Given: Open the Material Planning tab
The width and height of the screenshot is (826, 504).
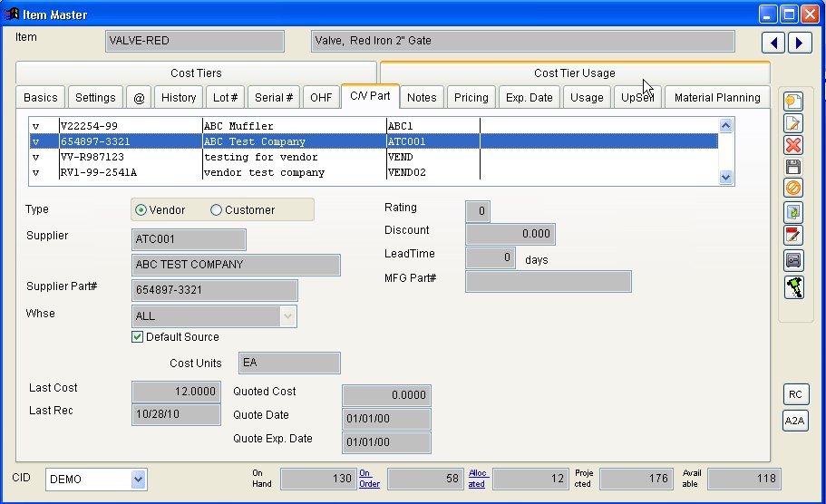Looking at the screenshot, I should pos(717,98).
